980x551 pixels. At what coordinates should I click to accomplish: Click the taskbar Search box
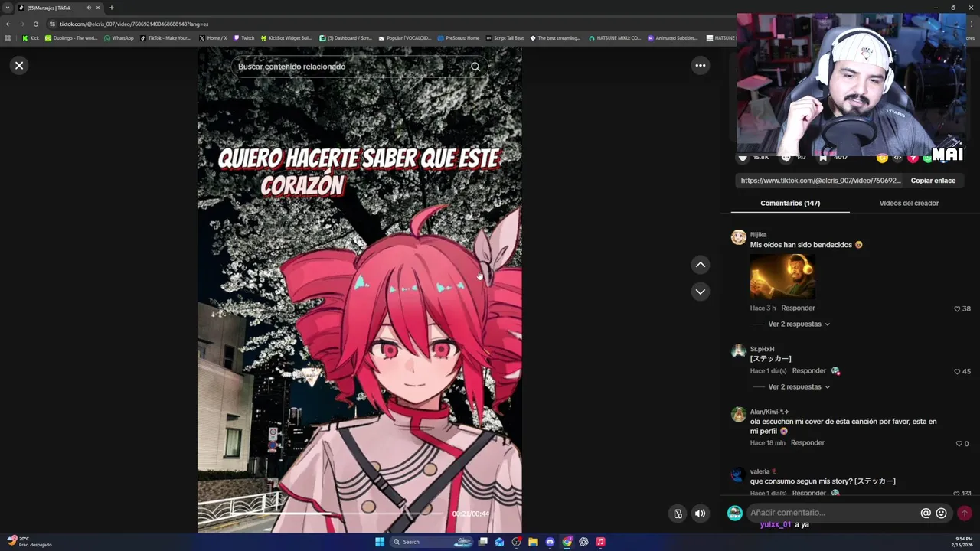pyautogui.click(x=433, y=542)
